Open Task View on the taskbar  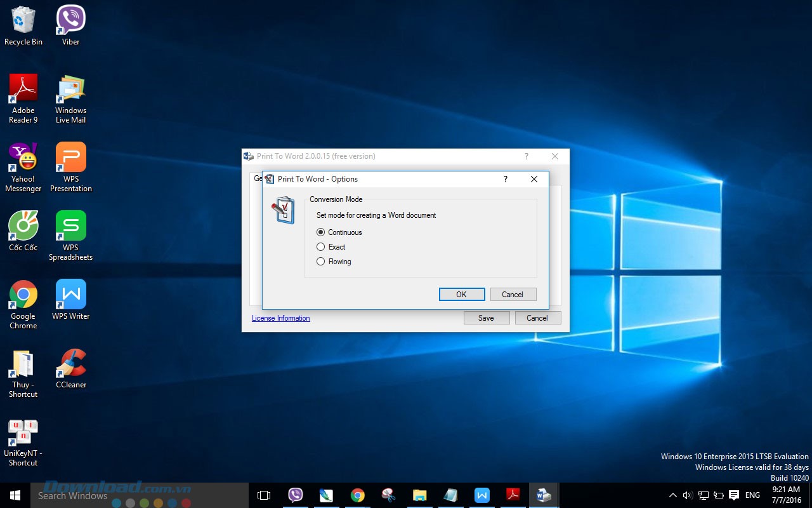coord(264,495)
